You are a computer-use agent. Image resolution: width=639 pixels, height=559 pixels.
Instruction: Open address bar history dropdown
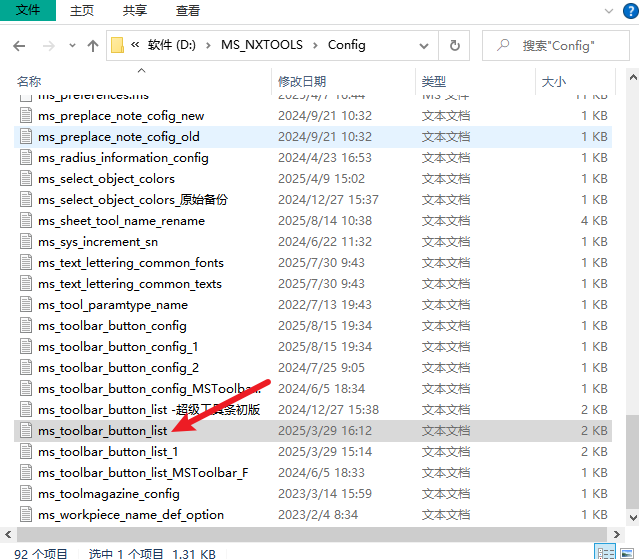pyautogui.click(x=424, y=46)
